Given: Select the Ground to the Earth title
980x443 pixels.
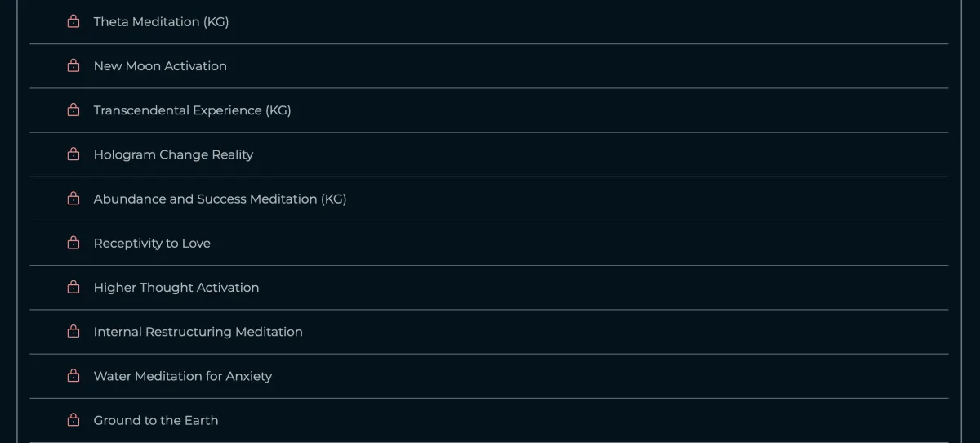Looking at the screenshot, I should [x=156, y=420].
